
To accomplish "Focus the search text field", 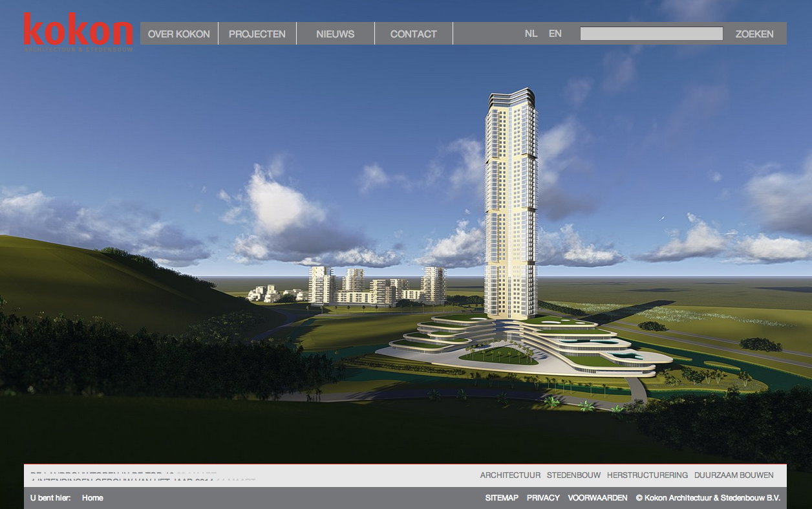I will click(651, 34).
